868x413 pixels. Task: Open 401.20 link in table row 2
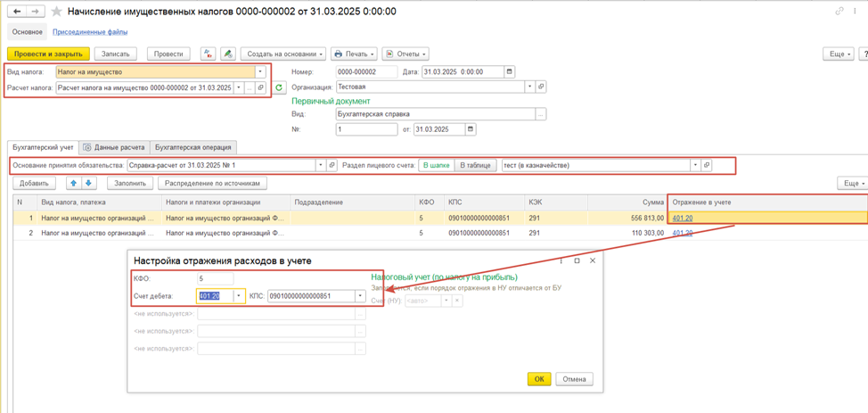coord(682,234)
